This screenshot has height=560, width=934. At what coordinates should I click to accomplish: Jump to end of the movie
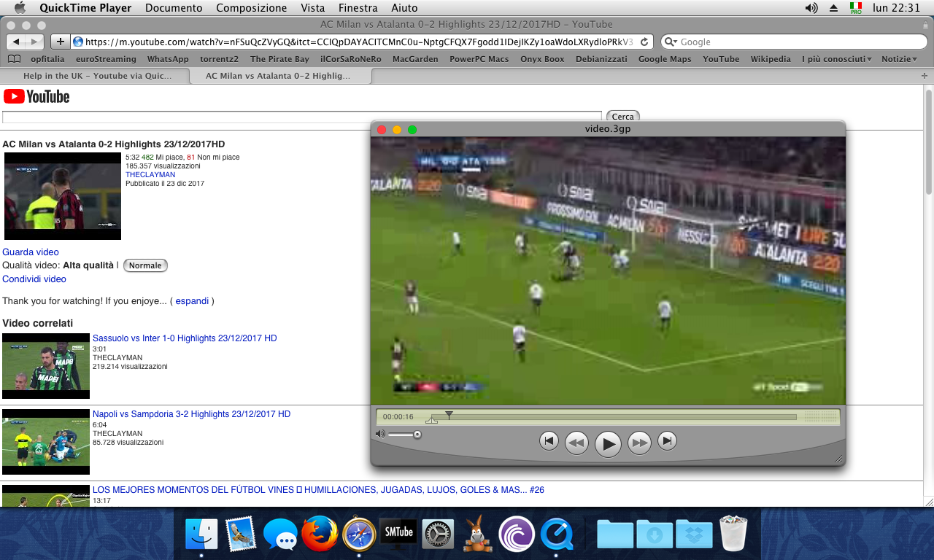pyautogui.click(x=667, y=440)
